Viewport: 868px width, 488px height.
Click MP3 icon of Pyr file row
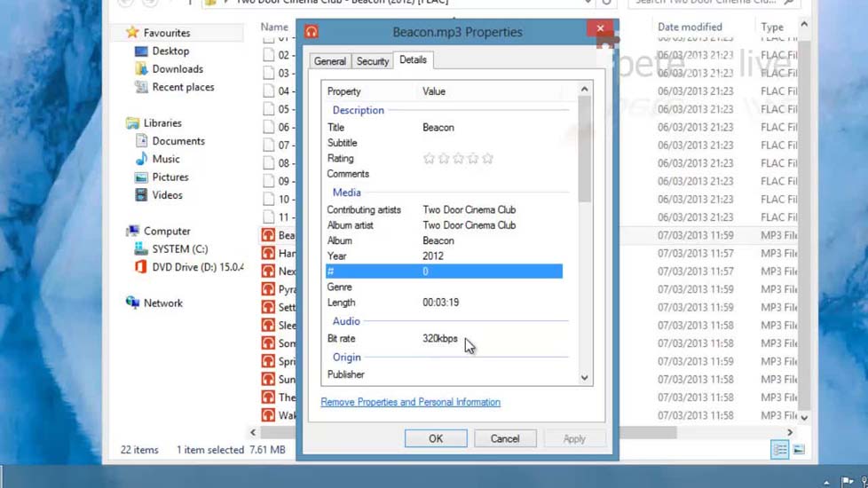point(268,289)
